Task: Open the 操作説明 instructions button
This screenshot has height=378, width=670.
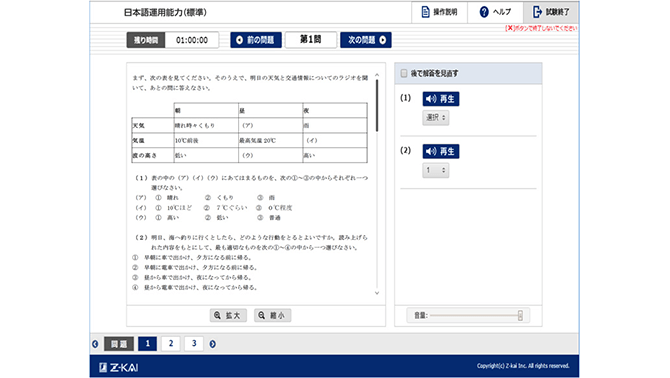Action: [439, 12]
